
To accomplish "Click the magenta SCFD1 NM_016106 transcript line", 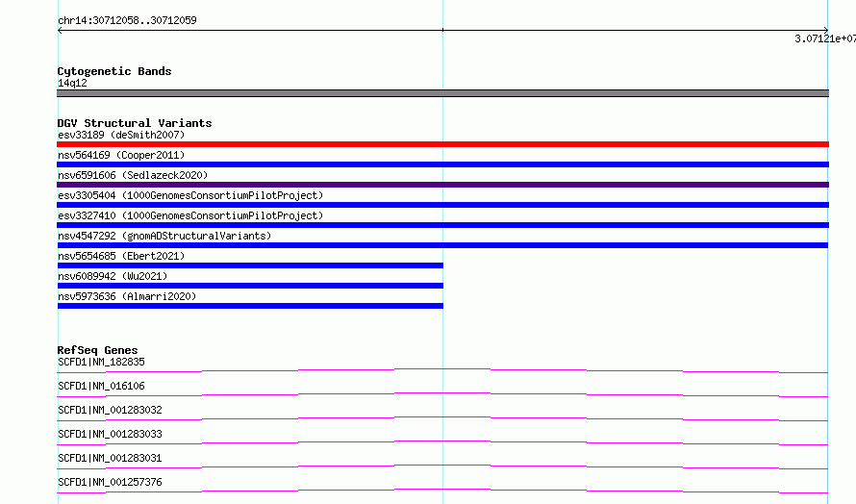I will pos(442,394).
